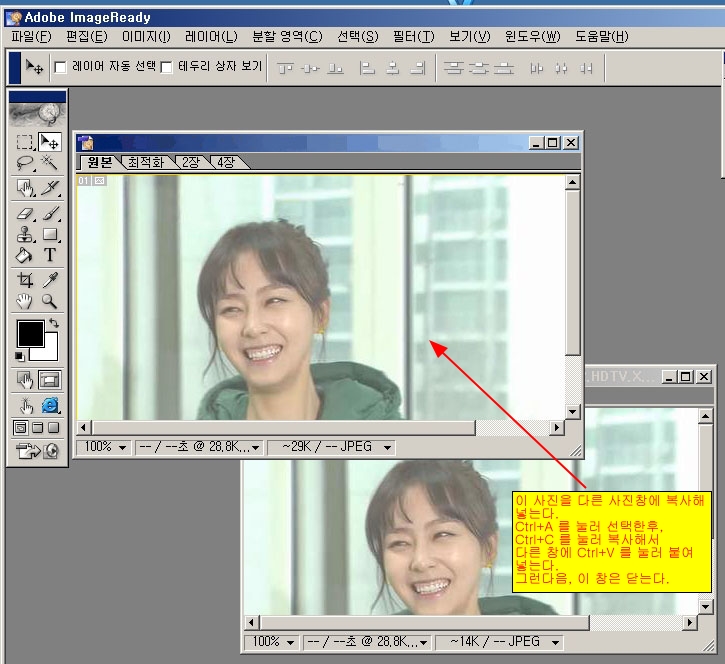Image resolution: width=725 pixels, height=664 pixels.
Task: Click front window scroll down arrow
Action: tap(572, 412)
